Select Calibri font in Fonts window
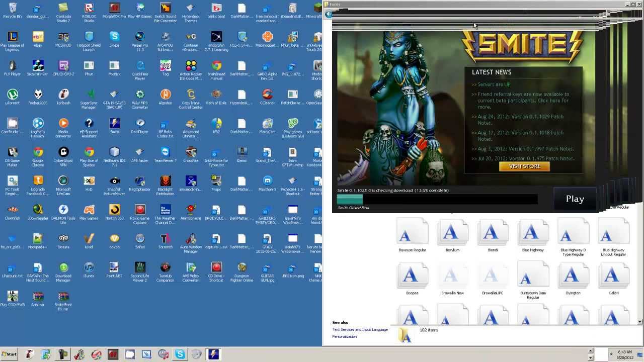This screenshot has height=362, width=644. [x=613, y=279]
